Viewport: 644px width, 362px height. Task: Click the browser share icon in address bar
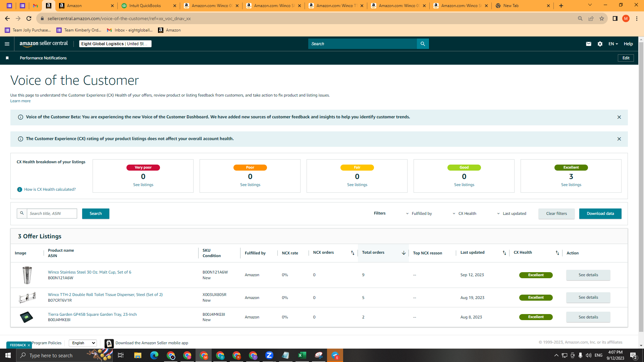591,18
